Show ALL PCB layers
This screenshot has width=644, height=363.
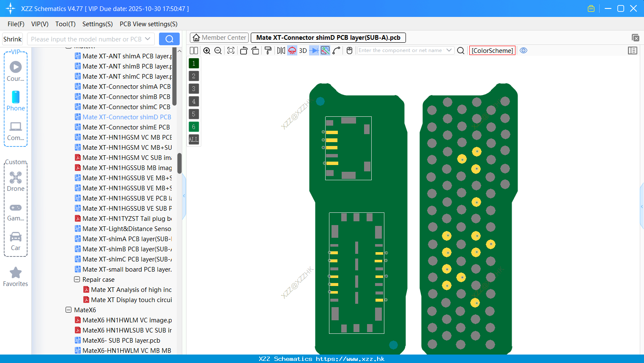194,140
